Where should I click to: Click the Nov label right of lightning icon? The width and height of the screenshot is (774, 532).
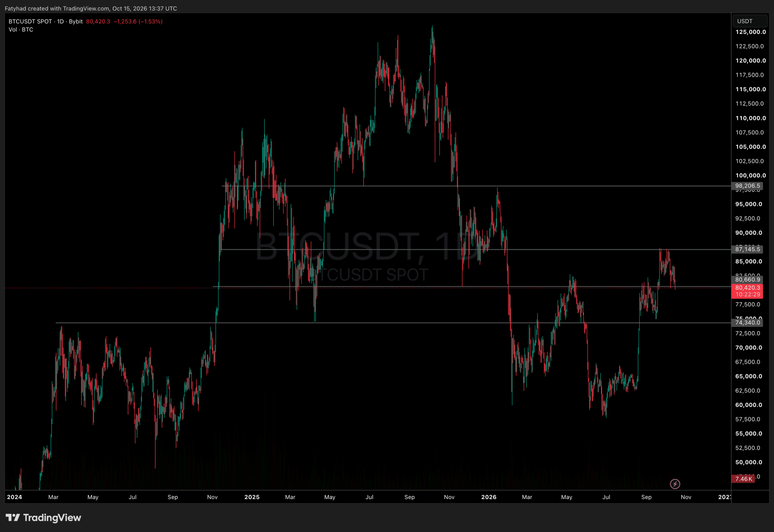[686, 497]
